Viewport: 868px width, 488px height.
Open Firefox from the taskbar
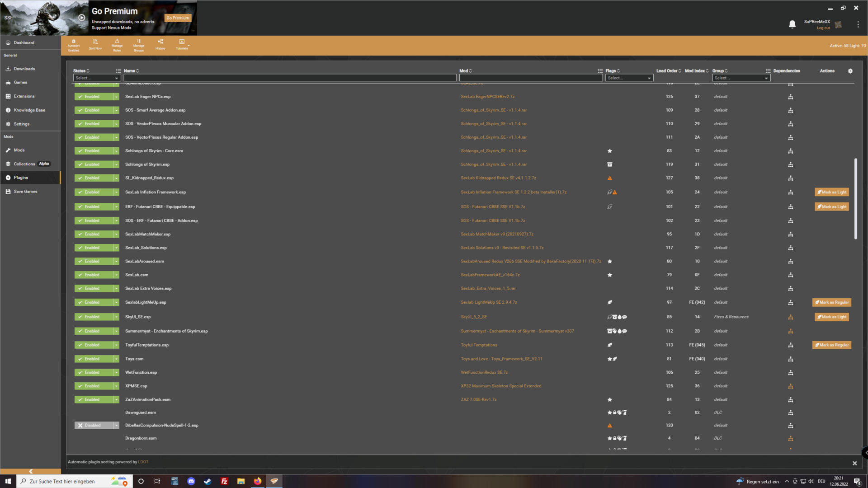click(257, 481)
